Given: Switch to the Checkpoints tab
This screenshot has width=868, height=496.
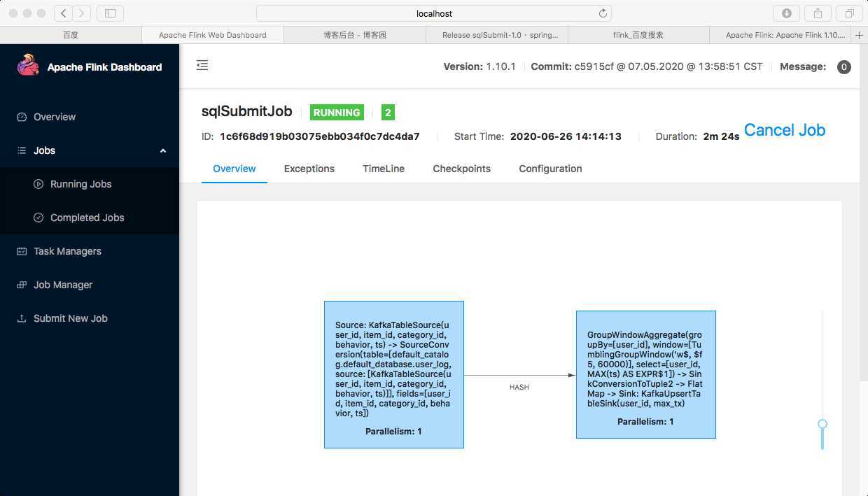Looking at the screenshot, I should click(x=462, y=169).
